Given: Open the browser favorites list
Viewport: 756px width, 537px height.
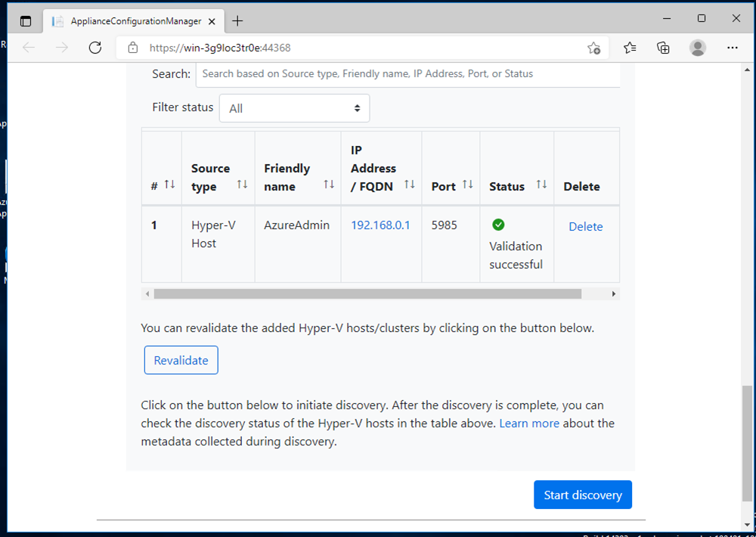Looking at the screenshot, I should pos(630,47).
